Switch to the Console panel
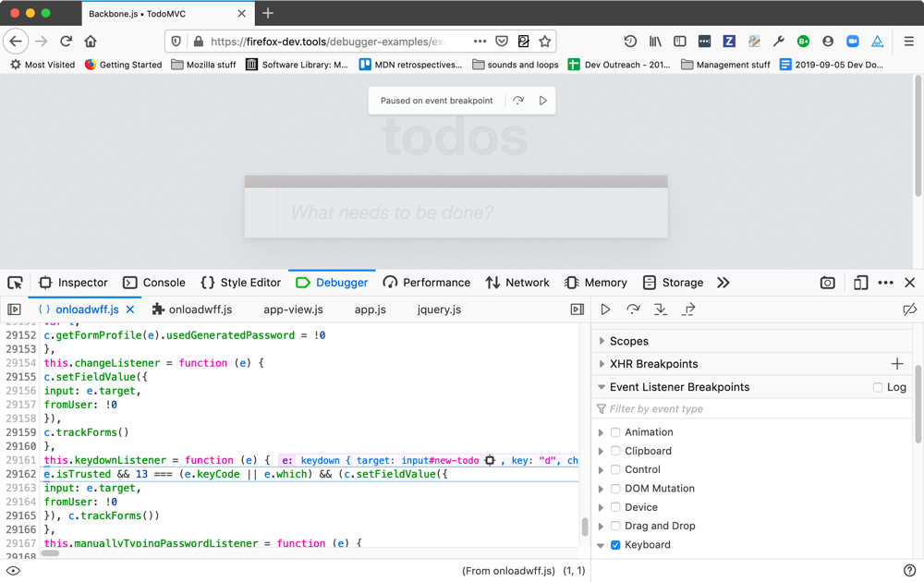The image size is (924, 582). coord(154,283)
